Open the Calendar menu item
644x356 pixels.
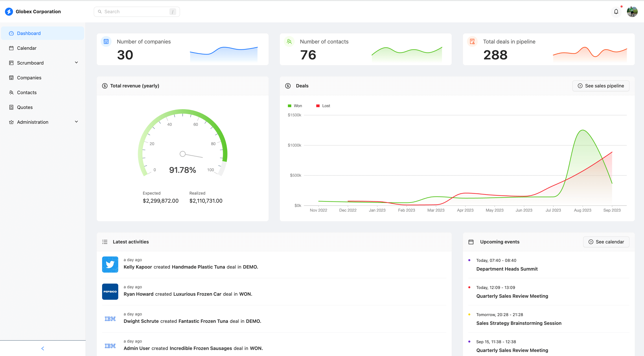(27, 48)
